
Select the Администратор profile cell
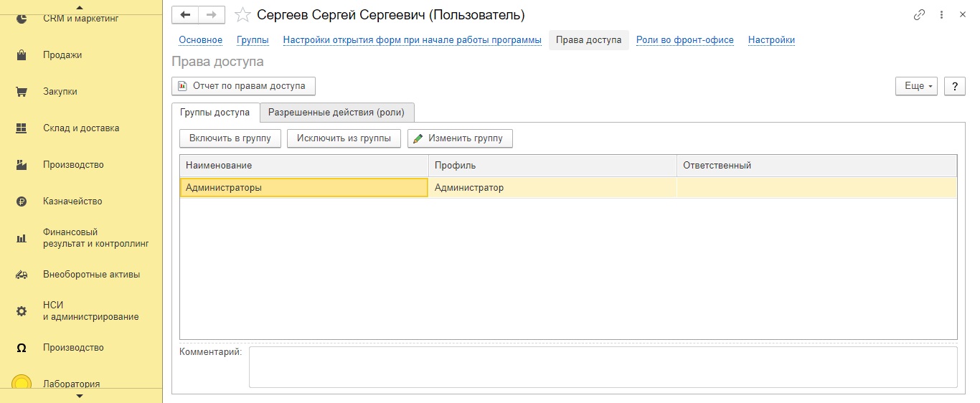pos(552,188)
